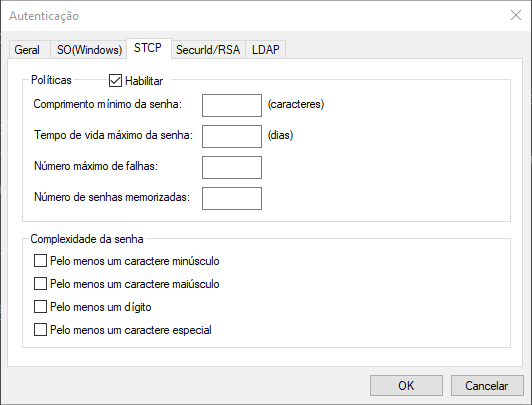Select the STCP tab

pos(148,48)
